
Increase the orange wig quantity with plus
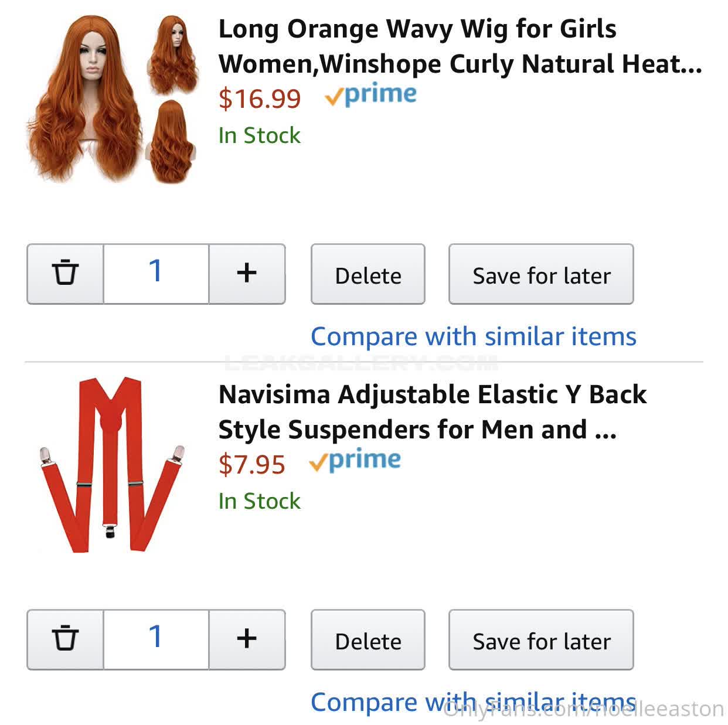(247, 273)
